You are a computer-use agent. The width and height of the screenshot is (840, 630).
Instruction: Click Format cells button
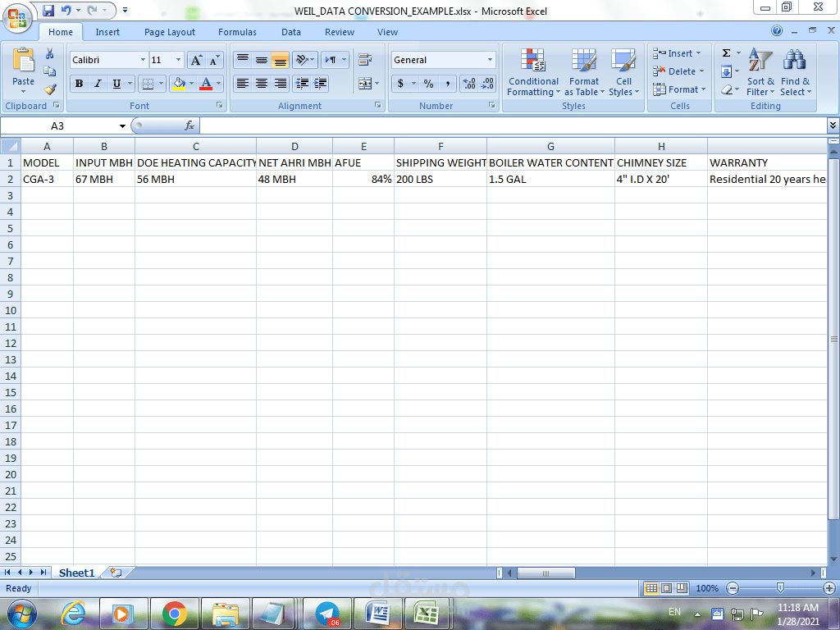(679, 89)
